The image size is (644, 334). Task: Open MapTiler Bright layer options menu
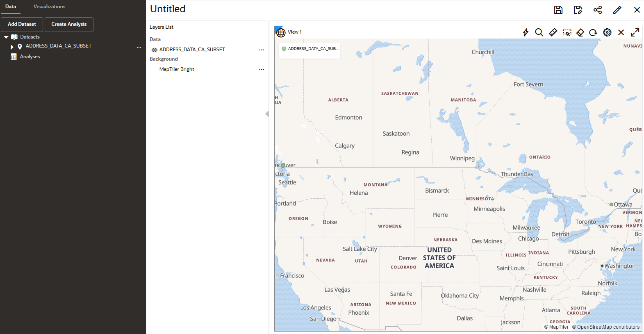[262, 70]
